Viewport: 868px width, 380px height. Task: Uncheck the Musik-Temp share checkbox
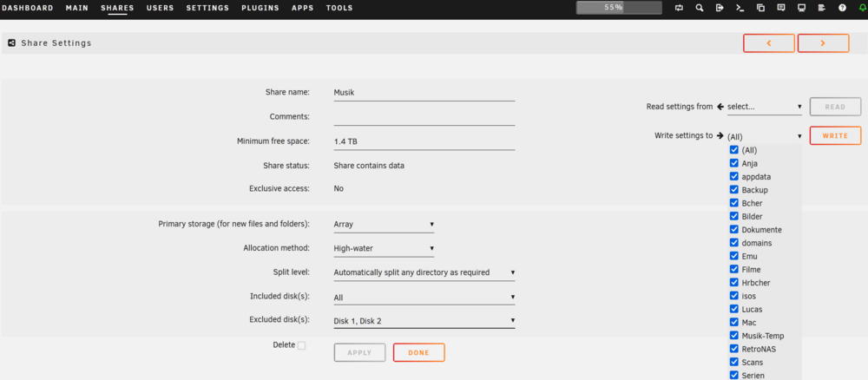734,336
